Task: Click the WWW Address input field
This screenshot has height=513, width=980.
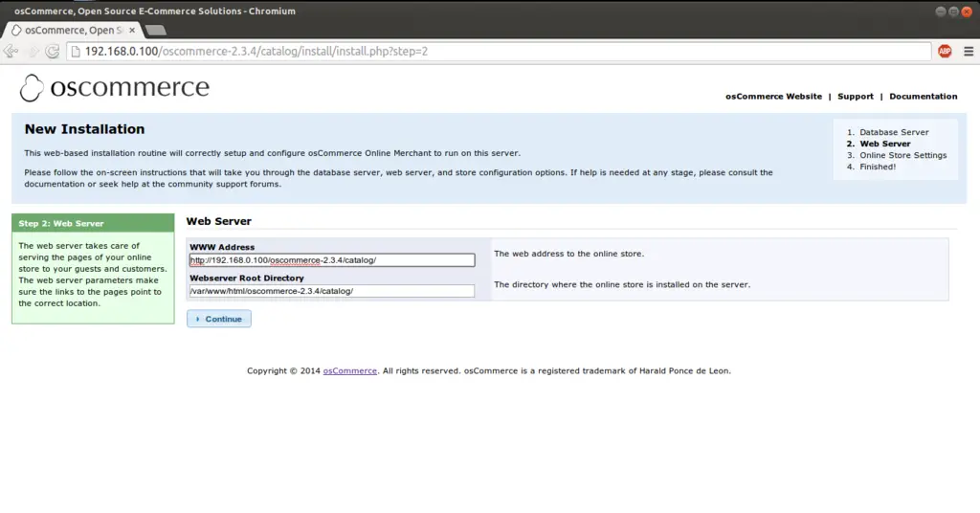Action: (332, 260)
